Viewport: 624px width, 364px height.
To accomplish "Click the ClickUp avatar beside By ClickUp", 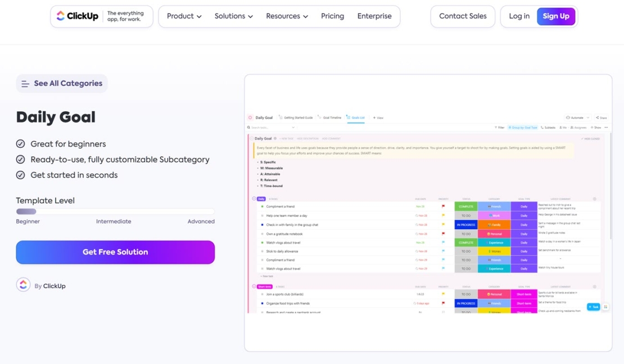I will (23, 285).
